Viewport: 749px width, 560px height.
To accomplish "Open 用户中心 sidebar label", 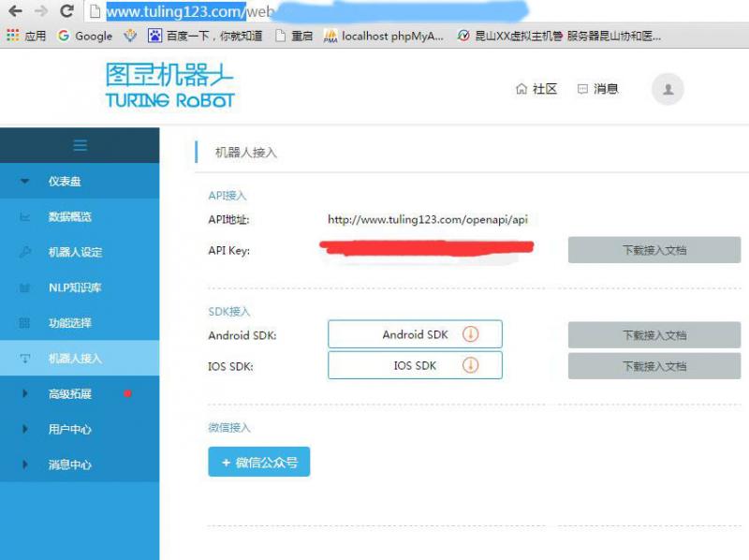I will click(x=69, y=429).
